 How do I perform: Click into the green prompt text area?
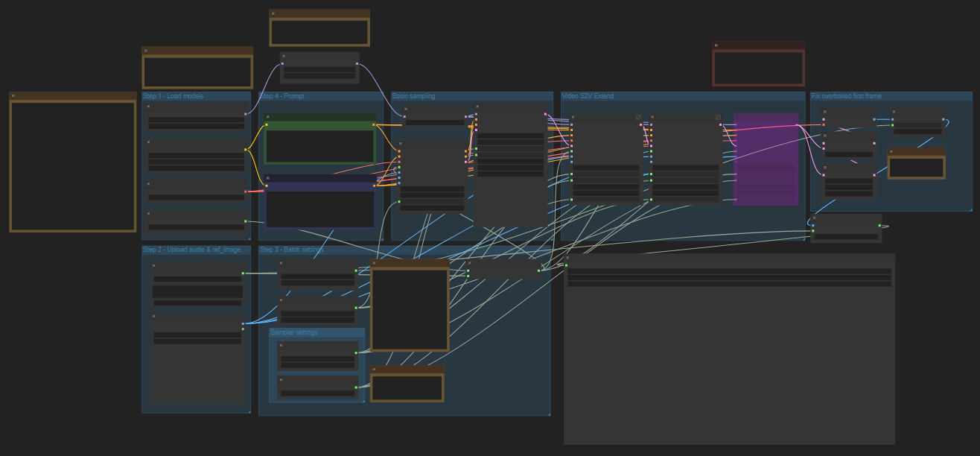click(x=320, y=146)
